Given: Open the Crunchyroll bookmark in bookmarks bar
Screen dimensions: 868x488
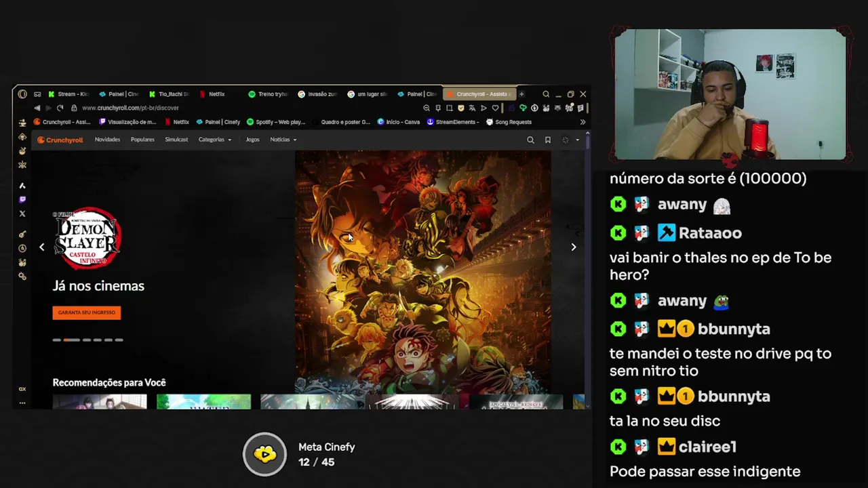Looking at the screenshot, I should [62, 122].
